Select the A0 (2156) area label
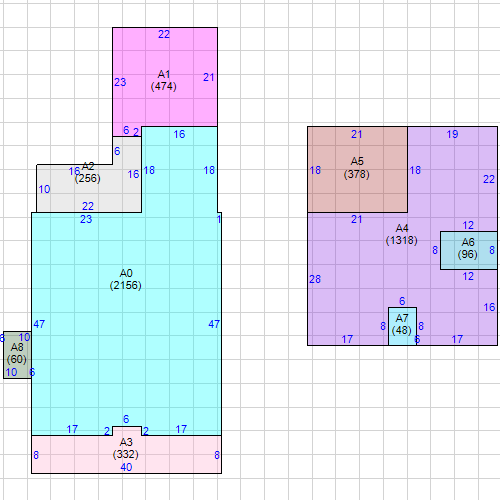500x500 pixels. 126,279
